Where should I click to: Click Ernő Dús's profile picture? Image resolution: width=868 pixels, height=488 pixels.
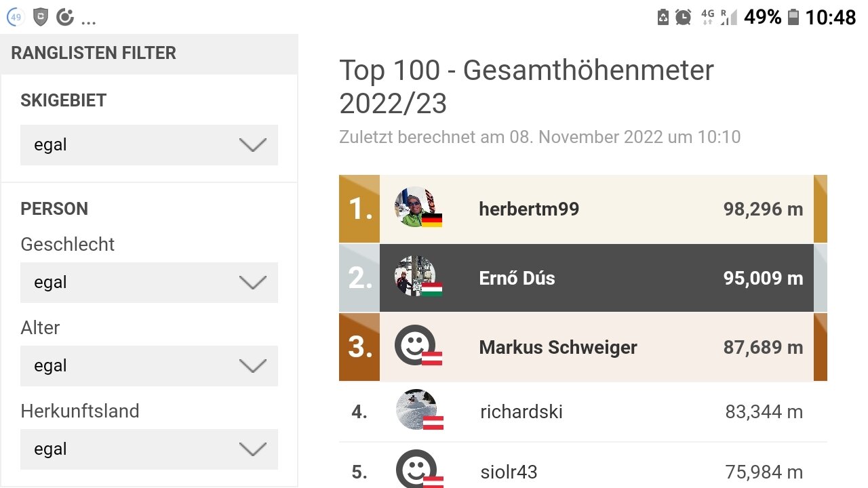(x=416, y=277)
